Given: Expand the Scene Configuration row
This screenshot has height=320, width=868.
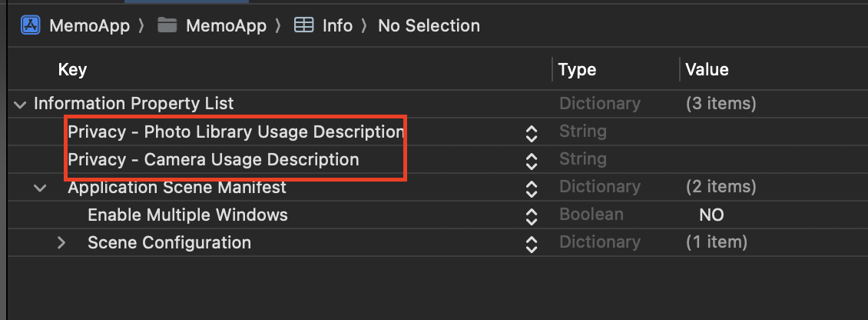Looking at the screenshot, I should [61, 242].
